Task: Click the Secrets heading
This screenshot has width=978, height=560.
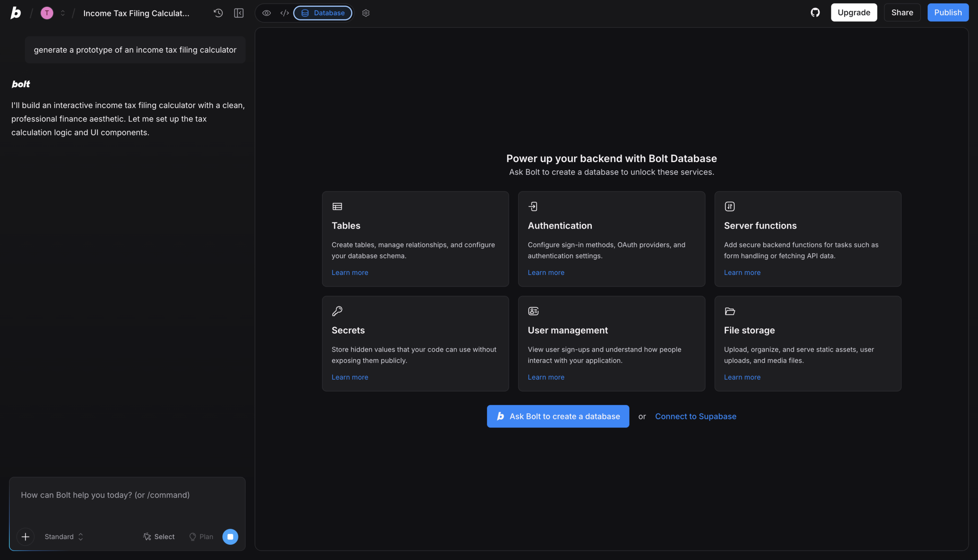Action: point(348,330)
